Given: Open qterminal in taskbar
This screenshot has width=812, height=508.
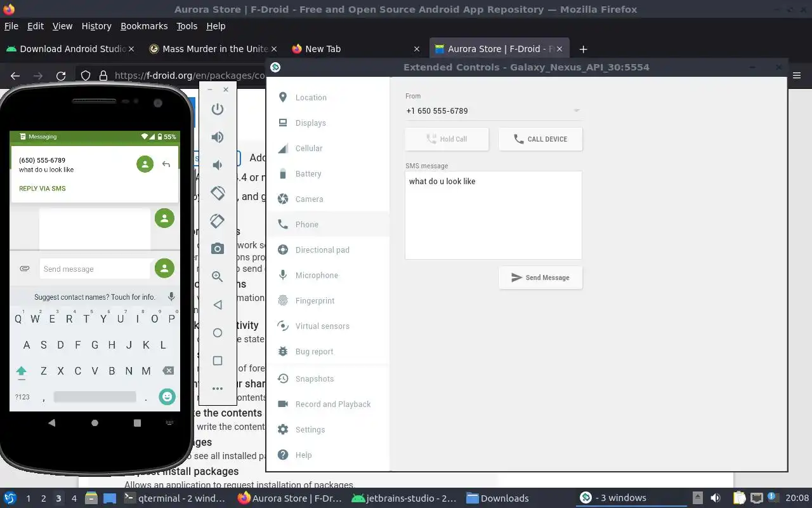Looking at the screenshot, I should [x=174, y=498].
